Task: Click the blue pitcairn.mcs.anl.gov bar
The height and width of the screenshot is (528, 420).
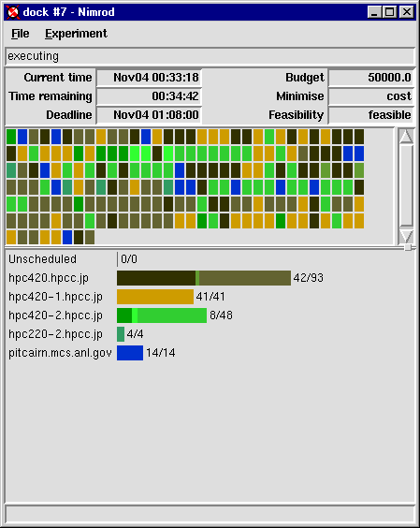Action: (x=130, y=353)
